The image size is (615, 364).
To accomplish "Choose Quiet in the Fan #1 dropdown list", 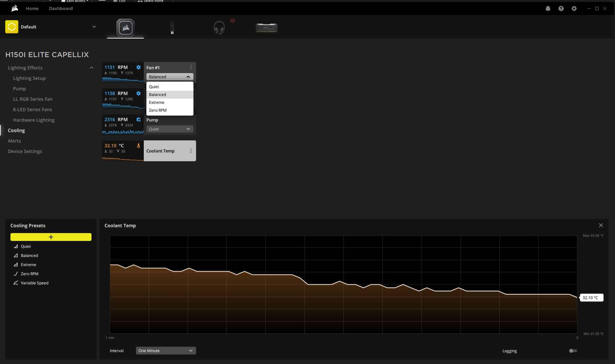I will pyautogui.click(x=170, y=87).
